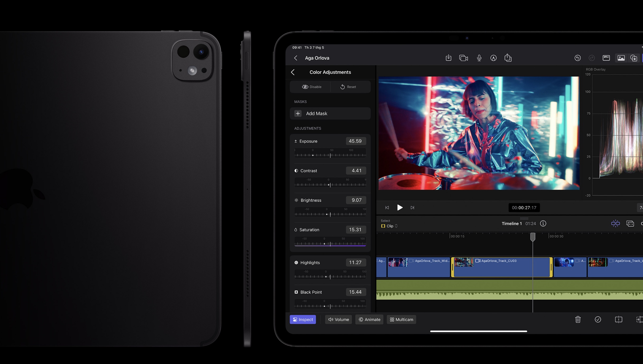Click the share export icon
643x364 pixels.
pos(508,58)
